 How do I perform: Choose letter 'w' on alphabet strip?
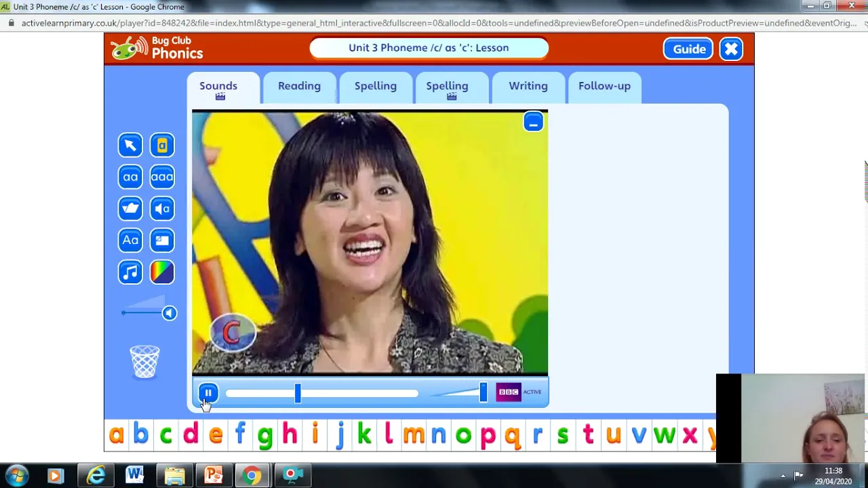(x=664, y=435)
